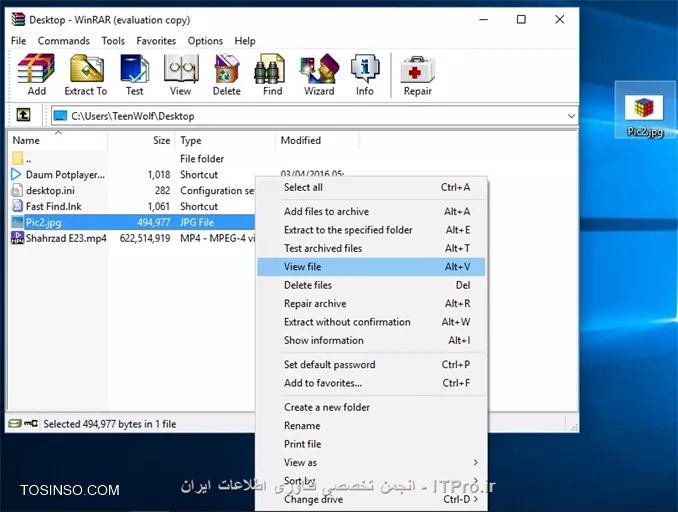Click the desktop.ini file icon

tap(16, 190)
